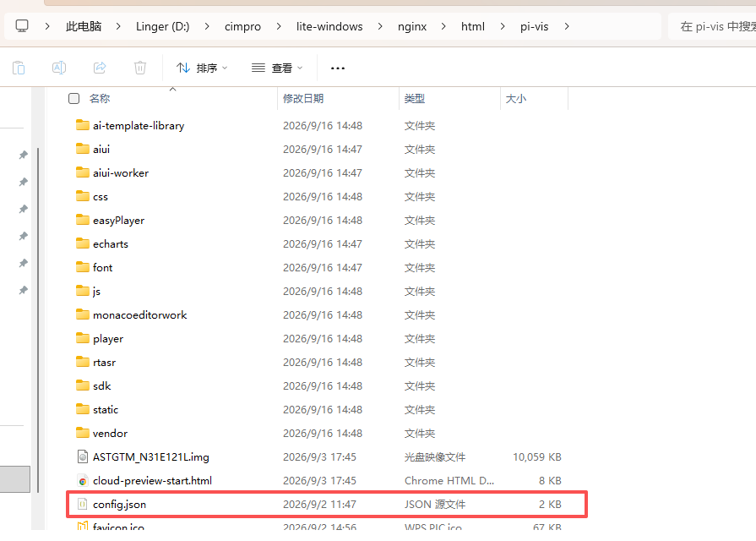756x541 pixels.
Task: Select the static folder name
Action: pos(105,409)
